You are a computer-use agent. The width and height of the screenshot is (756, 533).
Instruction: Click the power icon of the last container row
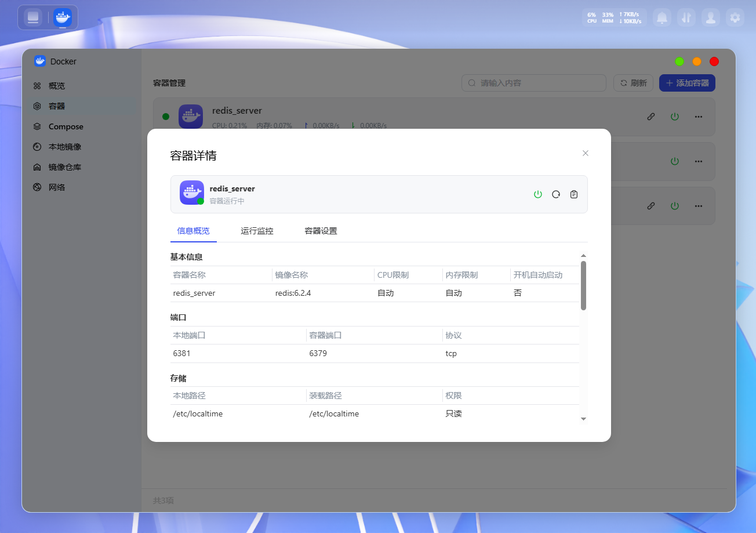point(675,206)
